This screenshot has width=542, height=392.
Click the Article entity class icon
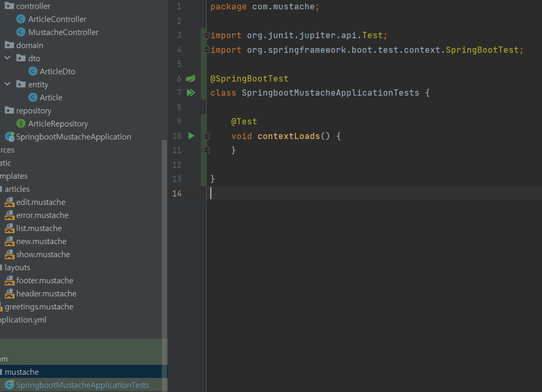click(x=33, y=97)
